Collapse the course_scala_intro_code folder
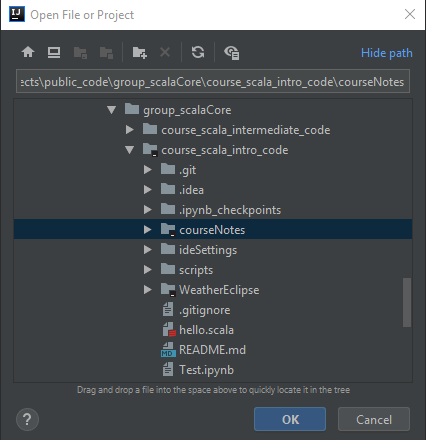Viewport: 426px width, 440px height. [x=130, y=150]
